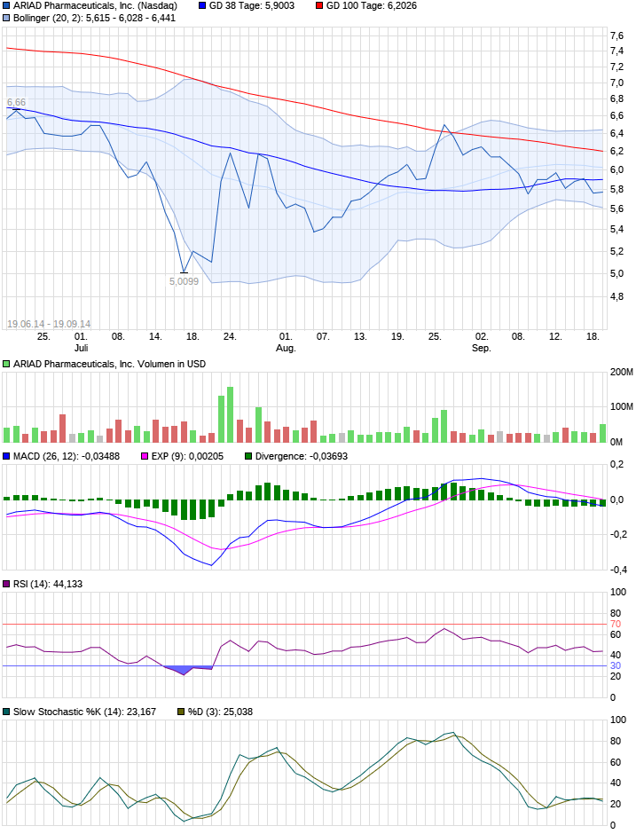
Task: Click the 6,66 high price marker
Action: [x=16, y=102]
